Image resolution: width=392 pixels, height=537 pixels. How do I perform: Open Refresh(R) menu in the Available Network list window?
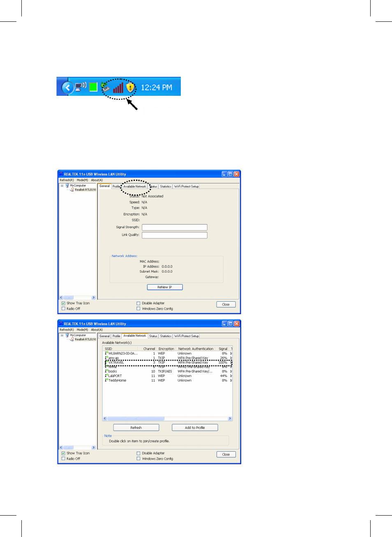pos(67,330)
